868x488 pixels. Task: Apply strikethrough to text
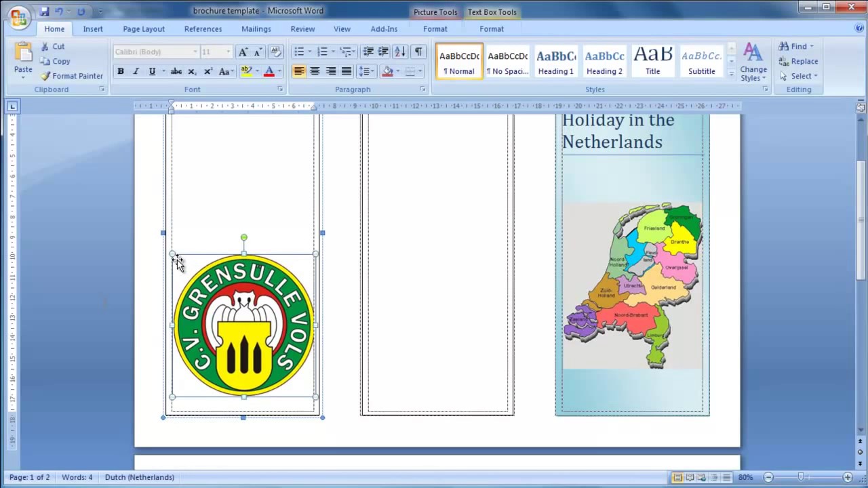(176, 71)
